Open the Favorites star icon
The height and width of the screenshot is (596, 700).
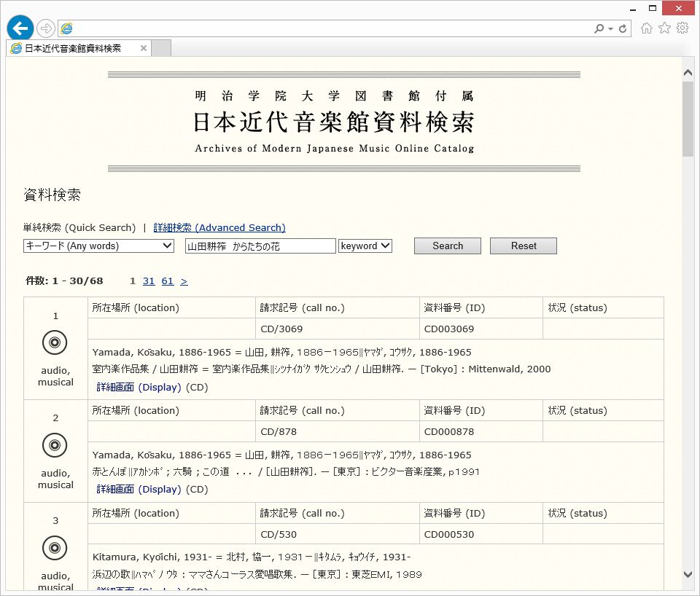click(x=664, y=28)
